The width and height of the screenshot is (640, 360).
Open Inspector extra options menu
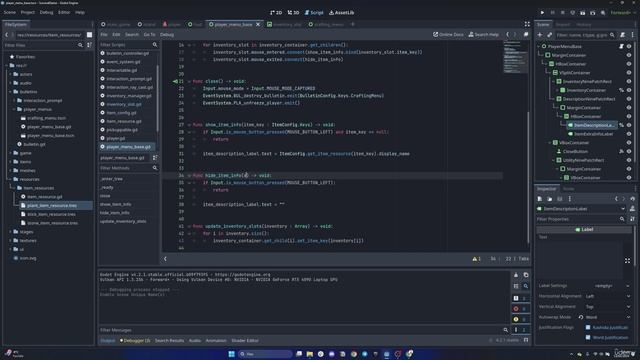(x=569, y=199)
